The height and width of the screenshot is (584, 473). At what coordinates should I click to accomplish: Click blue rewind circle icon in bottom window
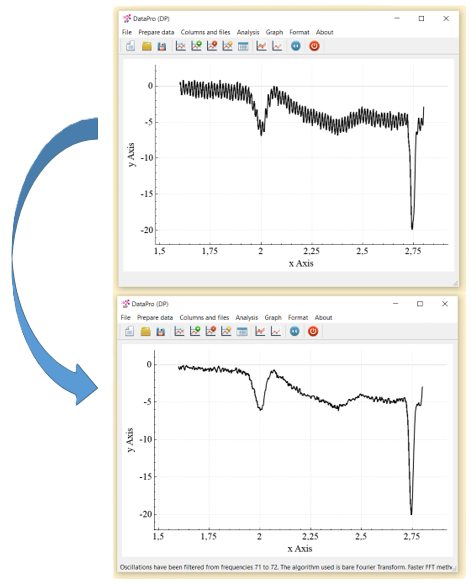point(295,331)
